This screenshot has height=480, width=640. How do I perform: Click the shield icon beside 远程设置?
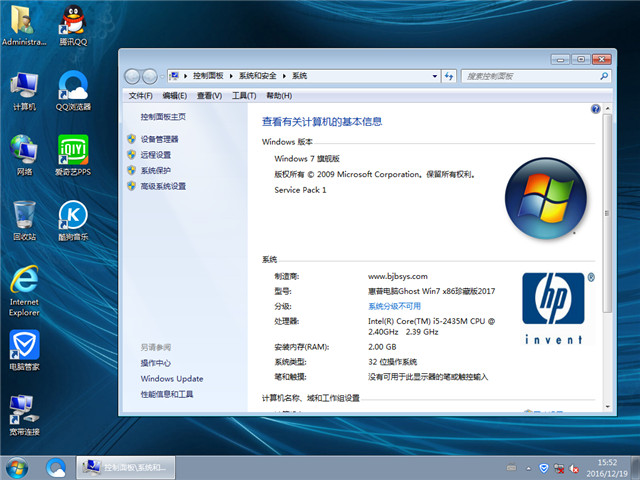point(131,155)
